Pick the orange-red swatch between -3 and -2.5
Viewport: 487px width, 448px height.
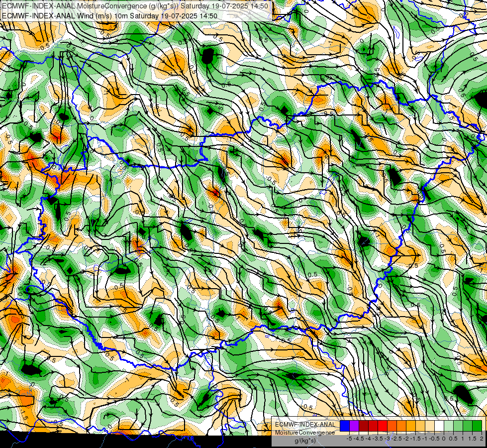point(392,426)
